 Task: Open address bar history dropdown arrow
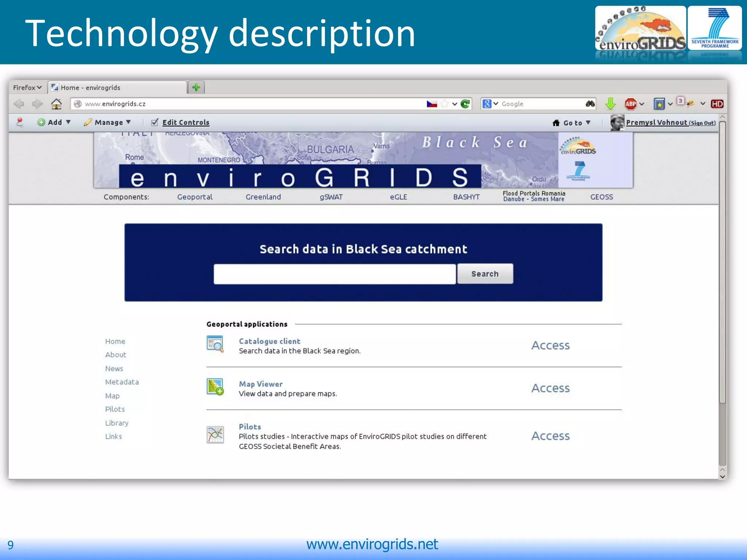tap(455, 104)
